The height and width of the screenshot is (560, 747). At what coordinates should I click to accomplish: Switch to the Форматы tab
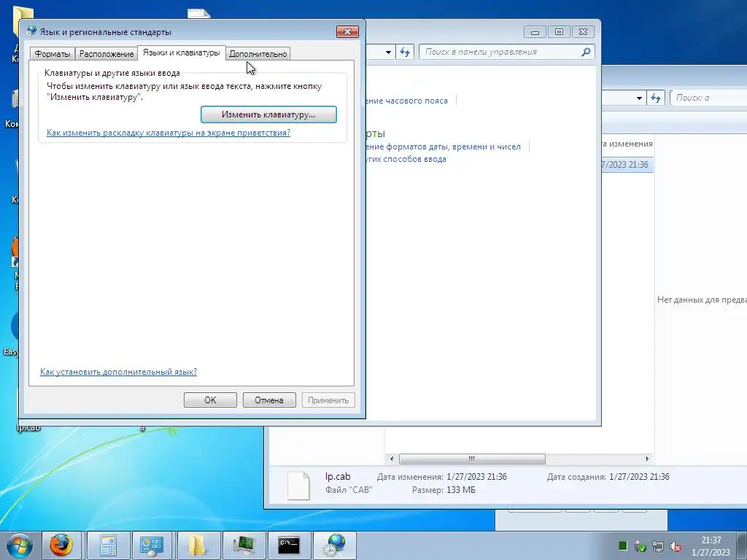[52, 54]
